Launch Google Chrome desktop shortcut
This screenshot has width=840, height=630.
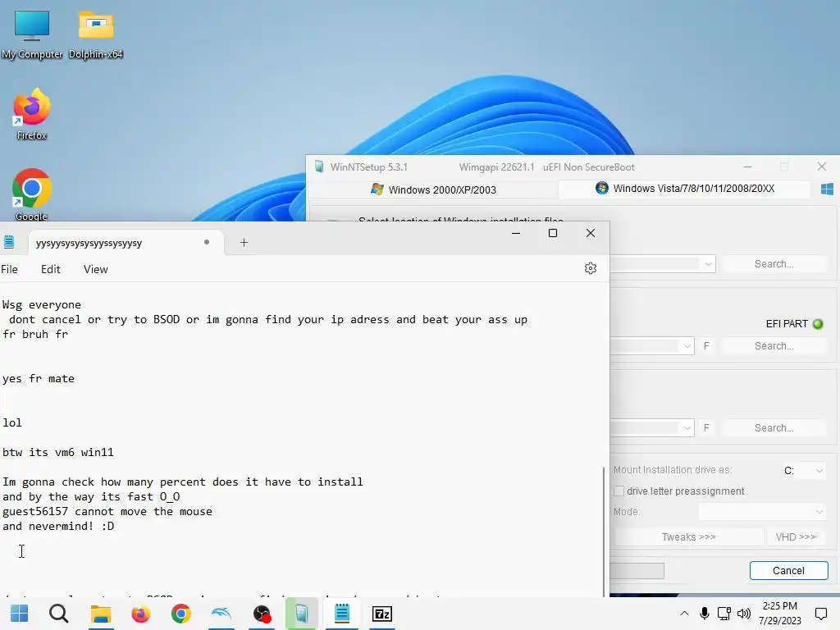coord(32,195)
